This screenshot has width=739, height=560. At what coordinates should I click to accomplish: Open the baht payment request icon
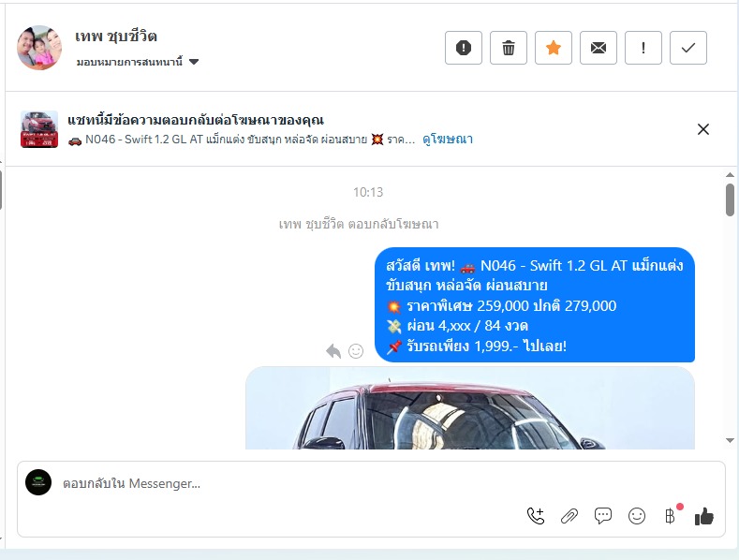click(x=671, y=515)
